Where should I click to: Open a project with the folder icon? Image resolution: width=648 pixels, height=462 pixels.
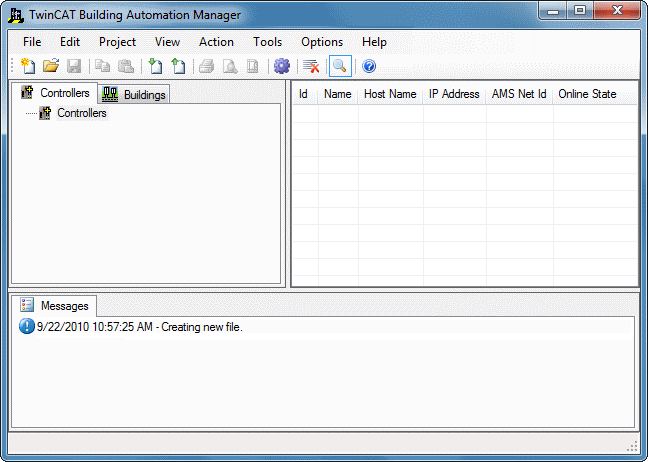pyautogui.click(x=51, y=66)
